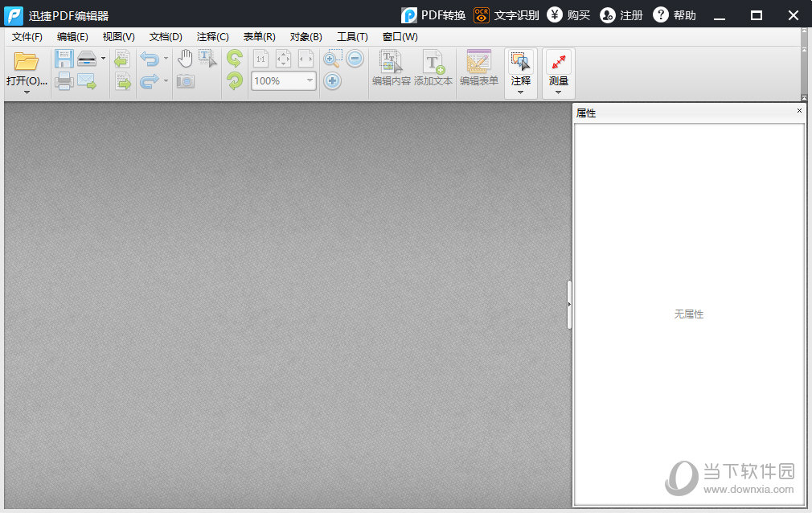Click the 文字识别 OCR button

506,15
